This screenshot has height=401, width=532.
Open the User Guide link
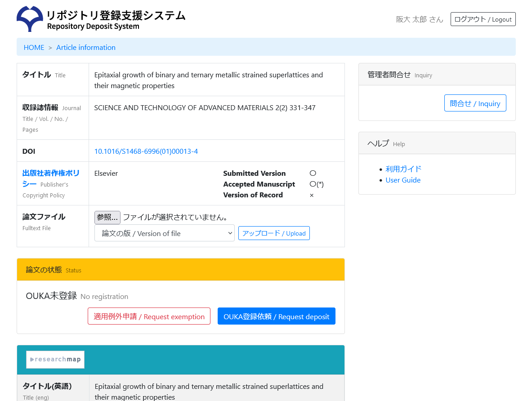403,180
